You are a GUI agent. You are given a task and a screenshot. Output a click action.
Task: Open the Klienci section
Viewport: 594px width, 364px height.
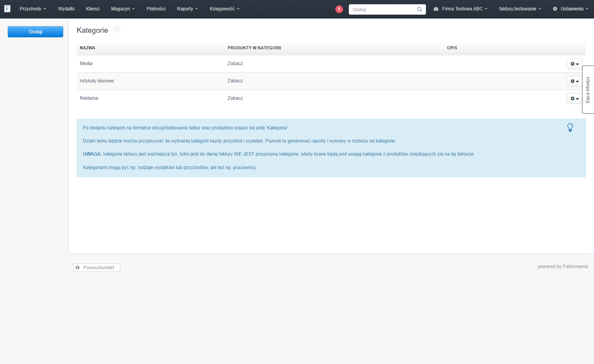[93, 9]
